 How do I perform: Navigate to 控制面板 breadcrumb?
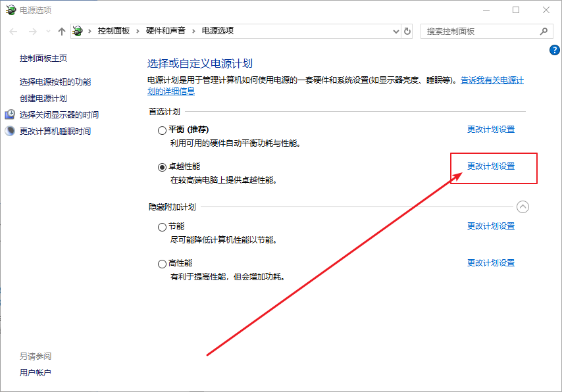[x=113, y=31]
